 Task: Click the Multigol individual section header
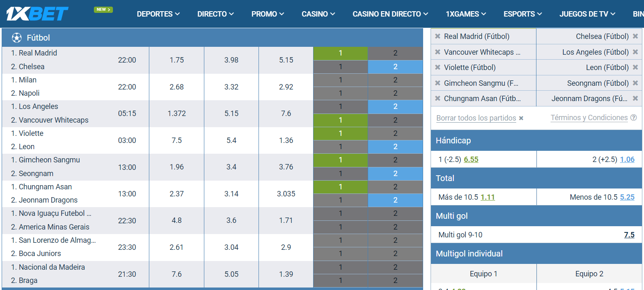tap(536, 254)
